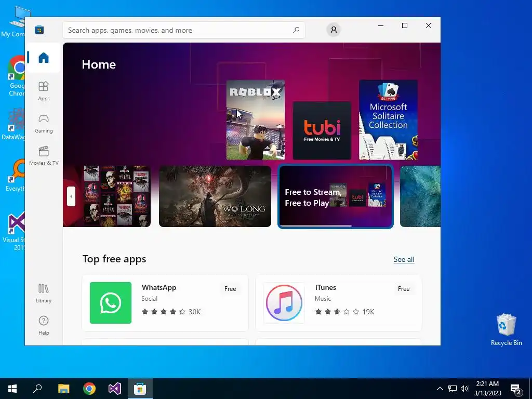Select the Free to Stream, Free to Play card
The image size is (532, 399).
(336, 196)
